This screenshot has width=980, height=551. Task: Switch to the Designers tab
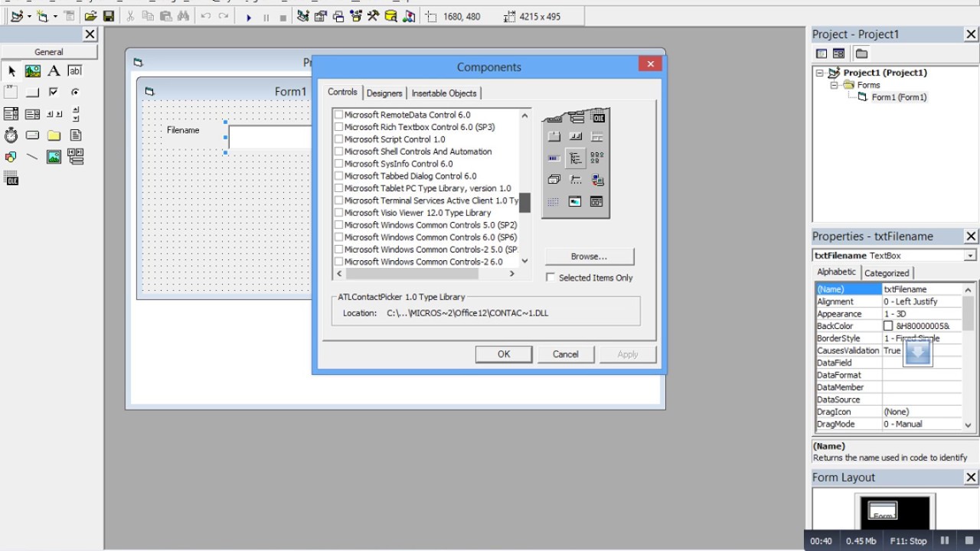tap(384, 93)
